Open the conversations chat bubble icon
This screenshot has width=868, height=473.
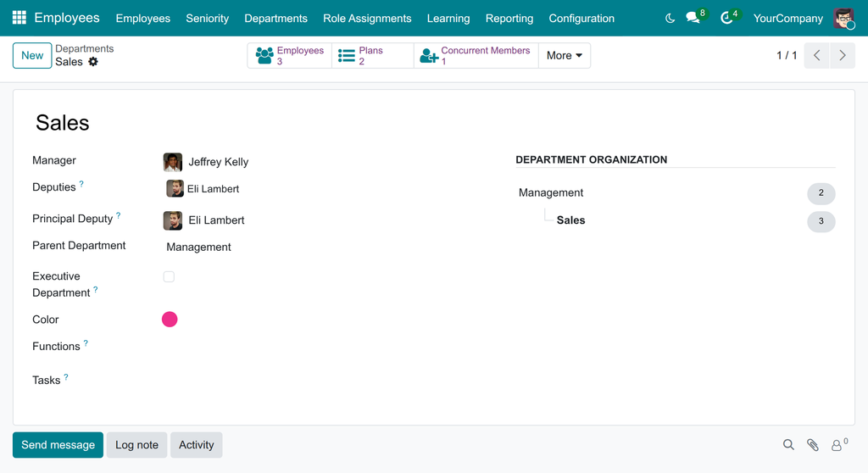(x=693, y=18)
